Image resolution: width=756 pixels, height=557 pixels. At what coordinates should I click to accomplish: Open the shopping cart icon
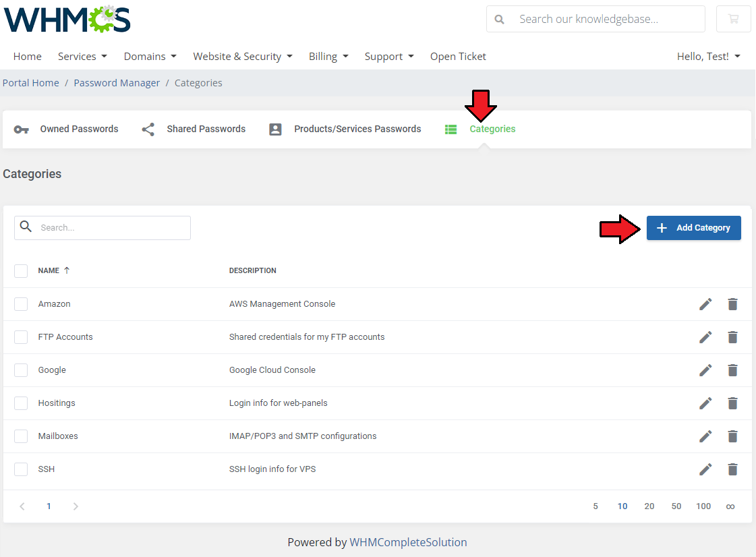pos(733,19)
